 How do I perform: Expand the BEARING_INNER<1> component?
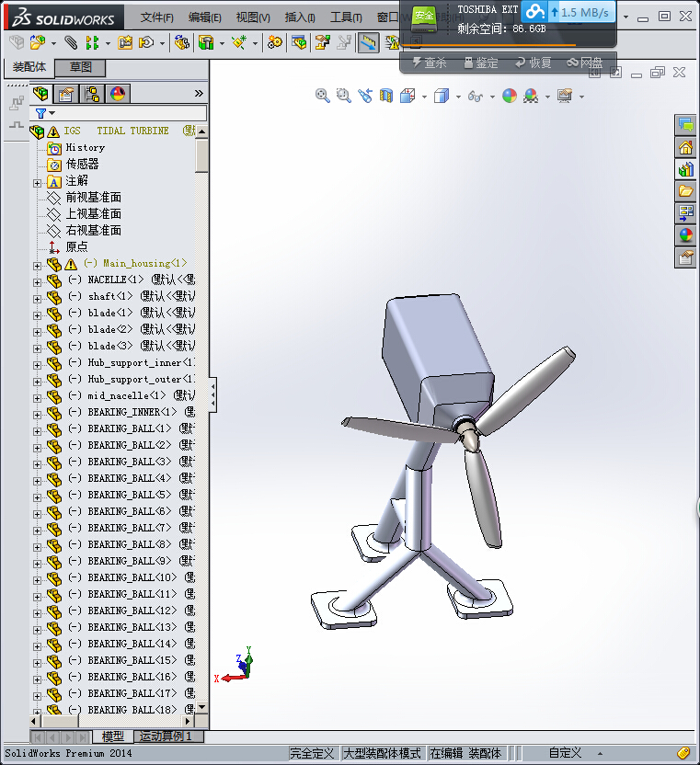[x=37, y=415]
